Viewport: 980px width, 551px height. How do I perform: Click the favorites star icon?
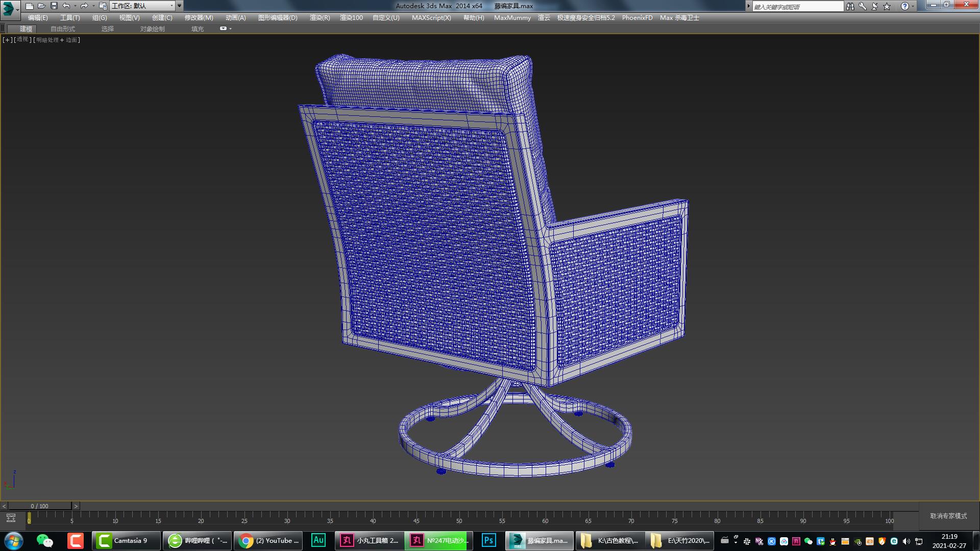coord(886,6)
